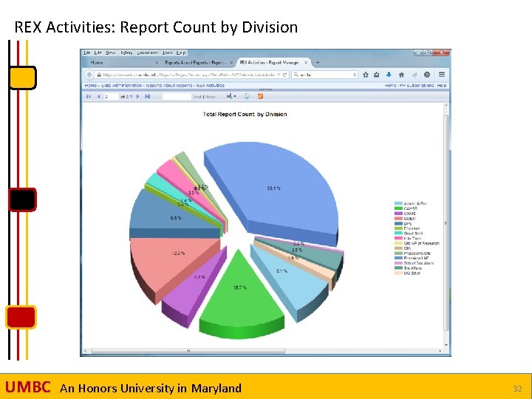Close the REX Activities tab
The width and height of the screenshot is (532, 399).
[306, 62]
